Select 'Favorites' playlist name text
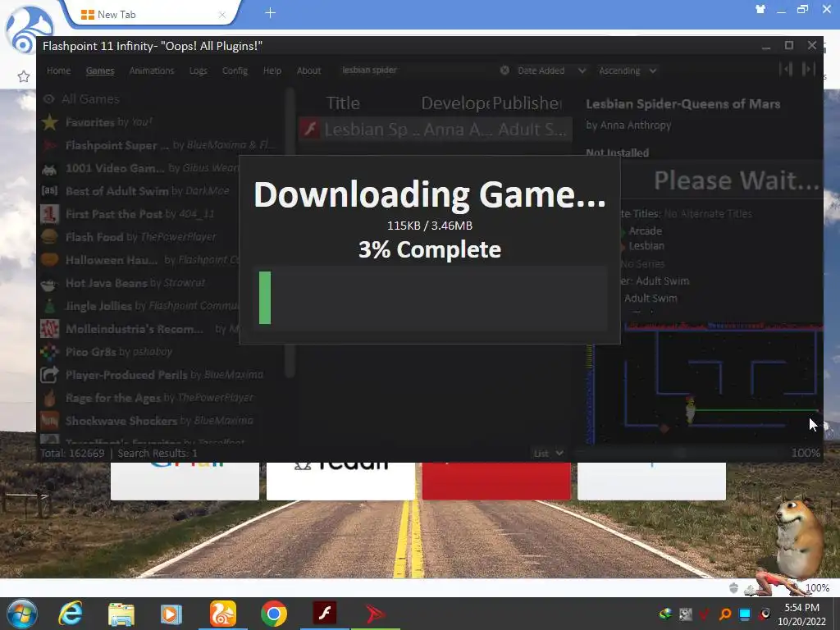This screenshot has width=840, height=630. [x=90, y=122]
